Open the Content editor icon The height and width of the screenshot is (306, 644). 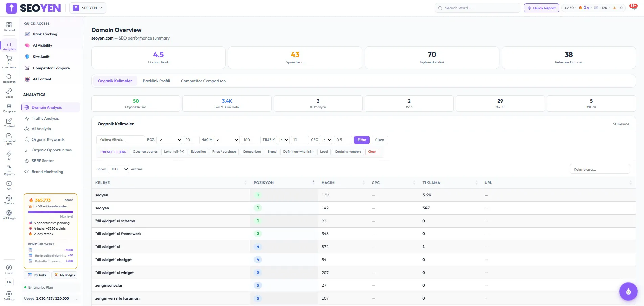click(x=9, y=123)
